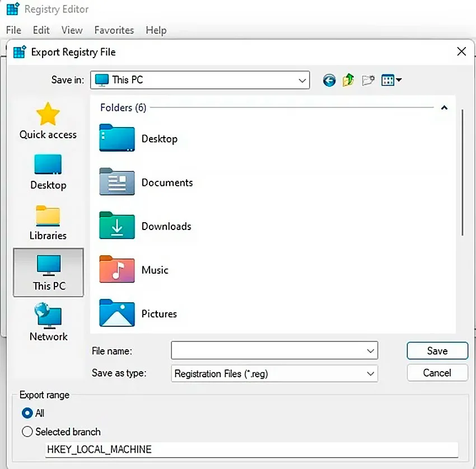Screen dimensions: 476x469
Task: Click the Save button
Action: 437,351
